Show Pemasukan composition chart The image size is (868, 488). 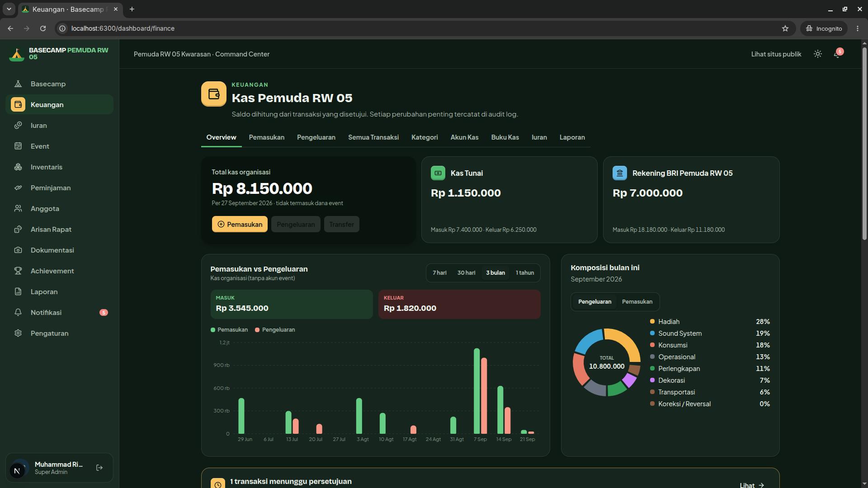point(637,302)
